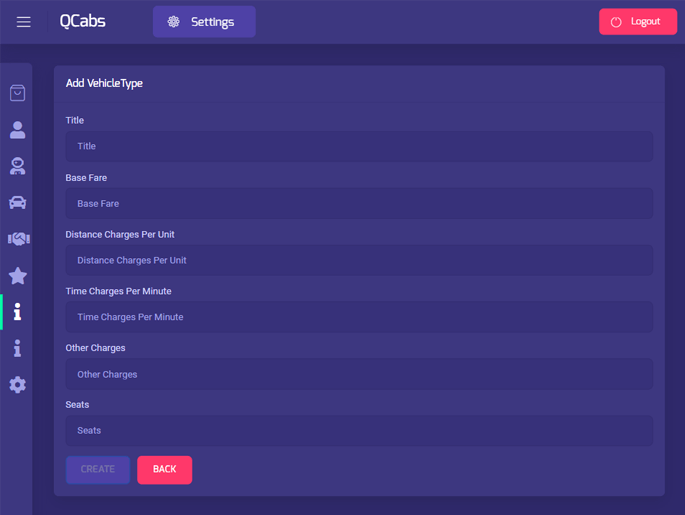The image size is (685, 515).
Task: Open the handshake sidebar icon
Action: (x=19, y=238)
